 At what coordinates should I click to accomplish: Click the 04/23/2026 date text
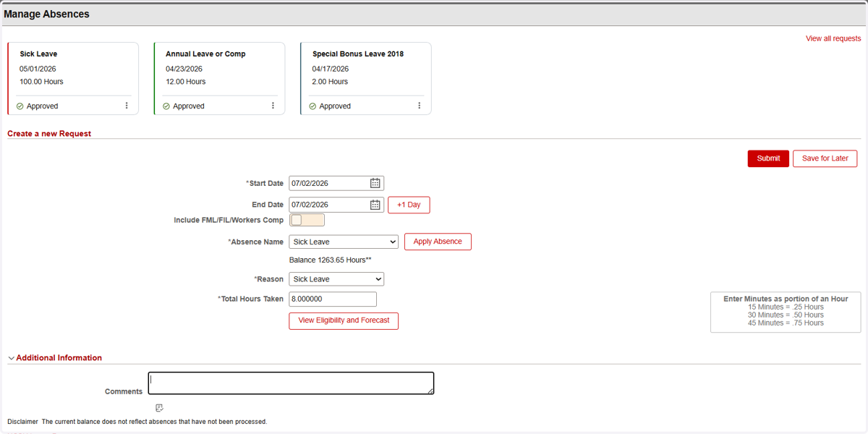184,69
